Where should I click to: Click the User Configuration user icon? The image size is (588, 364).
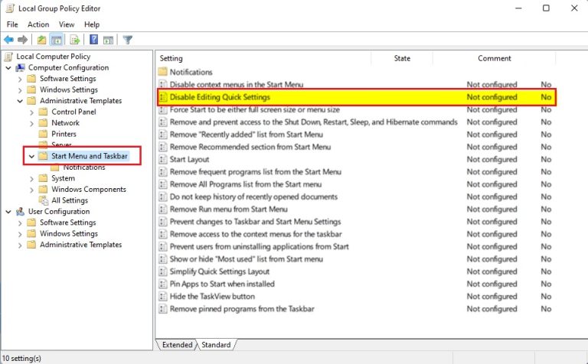20,212
